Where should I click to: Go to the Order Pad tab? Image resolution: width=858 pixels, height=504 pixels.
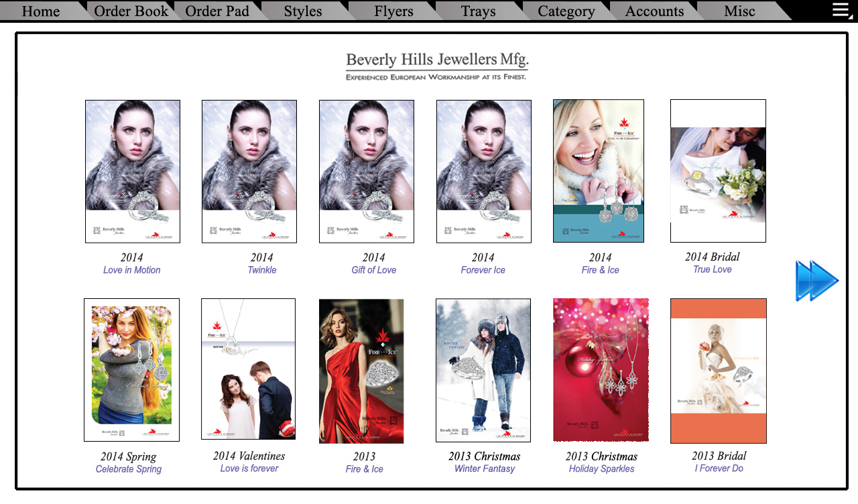coord(217,11)
